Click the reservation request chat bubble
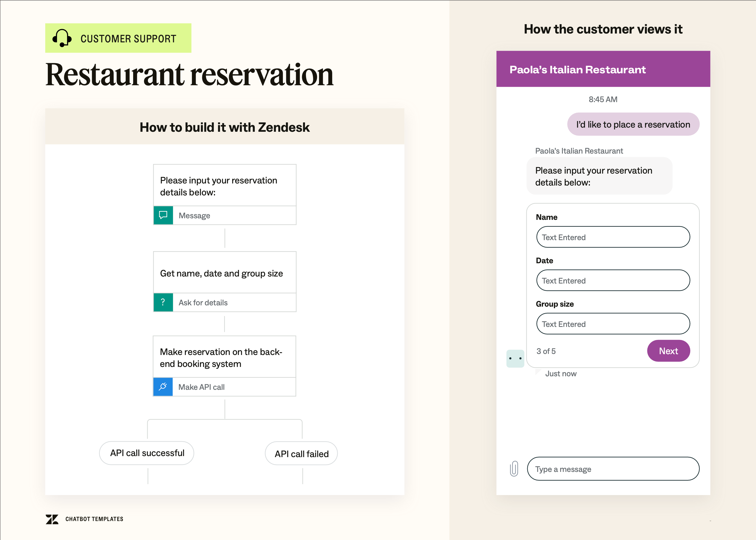 (633, 124)
